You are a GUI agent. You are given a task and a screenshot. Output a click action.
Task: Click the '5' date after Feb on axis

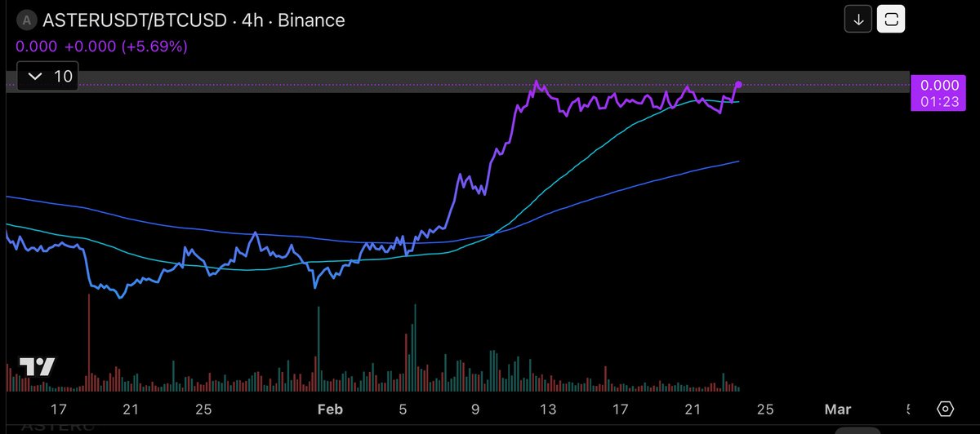(401, 409)
